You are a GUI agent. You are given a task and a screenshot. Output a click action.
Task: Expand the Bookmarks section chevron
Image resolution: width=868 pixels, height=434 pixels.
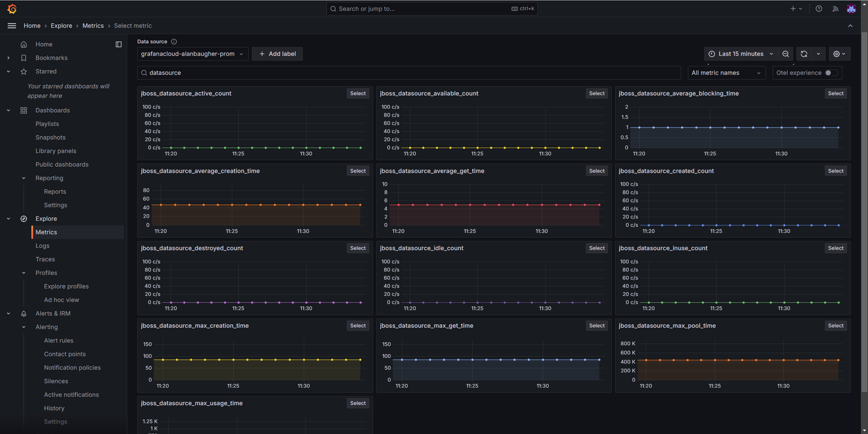tap(8, 58)
